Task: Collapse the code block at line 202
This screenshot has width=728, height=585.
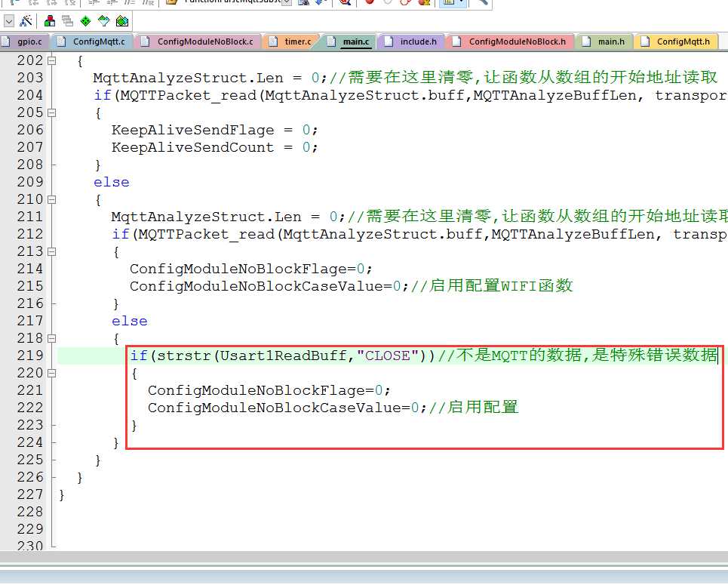Action: point(52,60)
